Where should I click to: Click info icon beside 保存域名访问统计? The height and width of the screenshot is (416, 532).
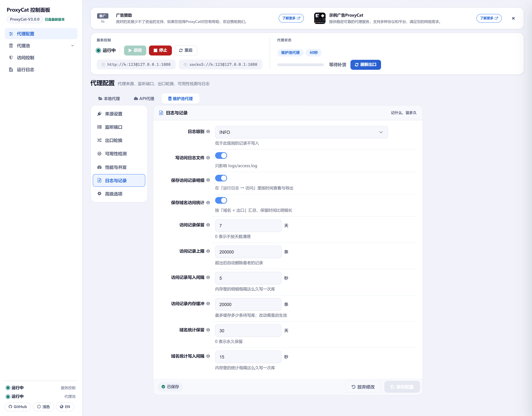tap(208, 203)
